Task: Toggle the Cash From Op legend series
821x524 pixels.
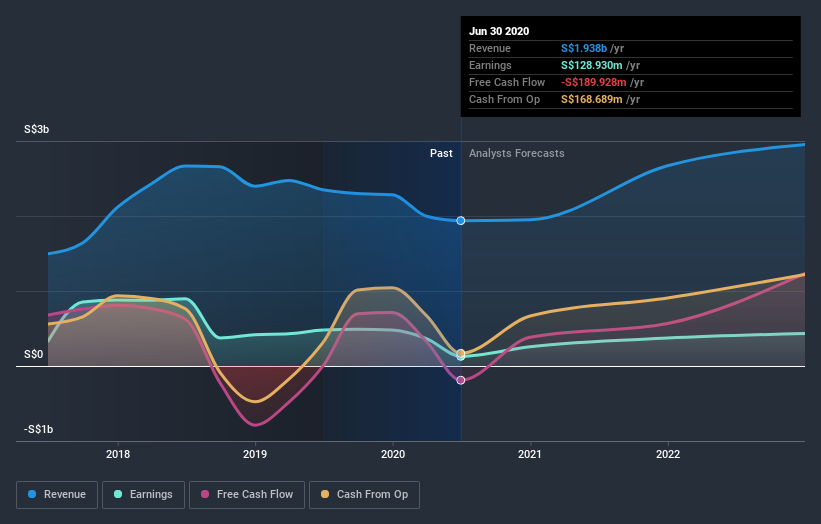Action: (364, 495)
